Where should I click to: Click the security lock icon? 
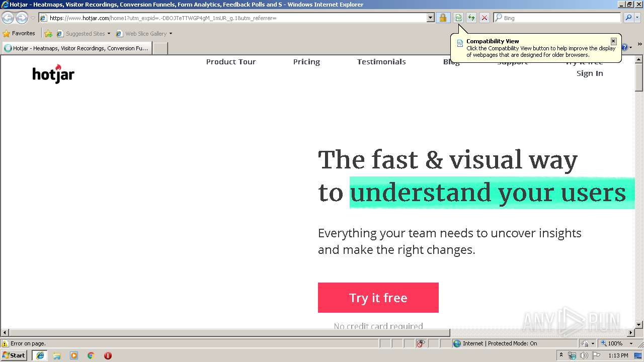tap(443, 18)
